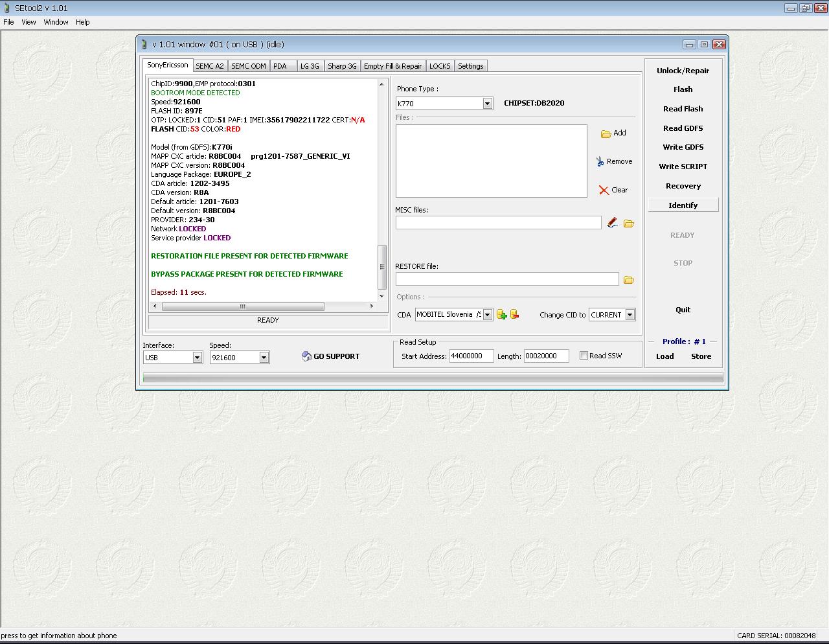Image resolution: width=829 pixels, height=644 pixels.
Task: Click the Write SCRIPT button
Action: point(683,167)
